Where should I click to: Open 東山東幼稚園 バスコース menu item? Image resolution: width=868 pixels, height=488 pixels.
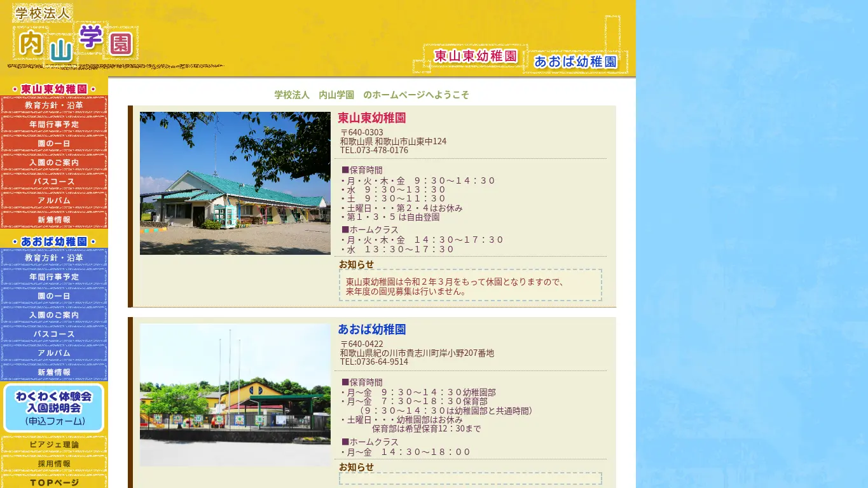(x=54, y=182)
